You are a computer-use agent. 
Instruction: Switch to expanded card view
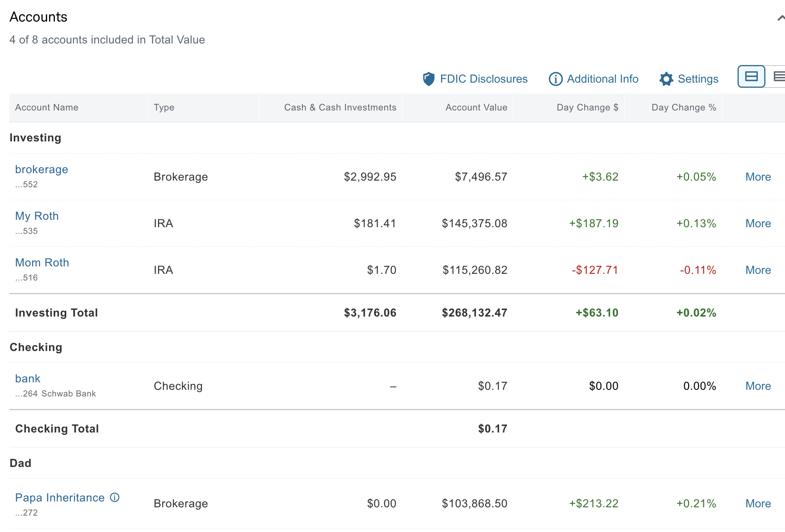[x=751, y=76]
